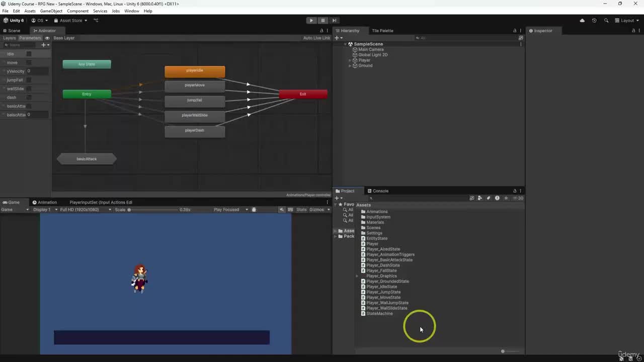Image resolution: width=644 pixels, height=362 pixels.
Task: Toggle the idle parameter checkbox
Action: tap(29, 54)
